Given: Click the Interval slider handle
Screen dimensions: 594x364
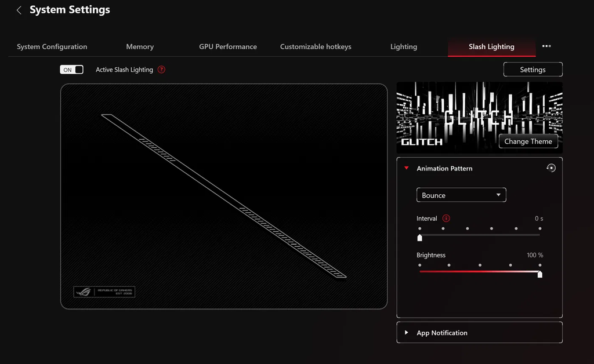Looking at the screenshot, I should pyautogui.click(x=419, y=238).
